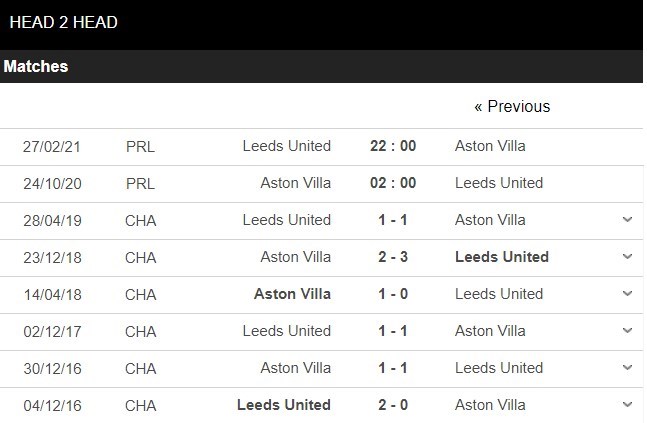The width and height of the screenshot is (647, 423).
Task: Expand the 30/12/16 match chevron
Action: coord(627,368)
